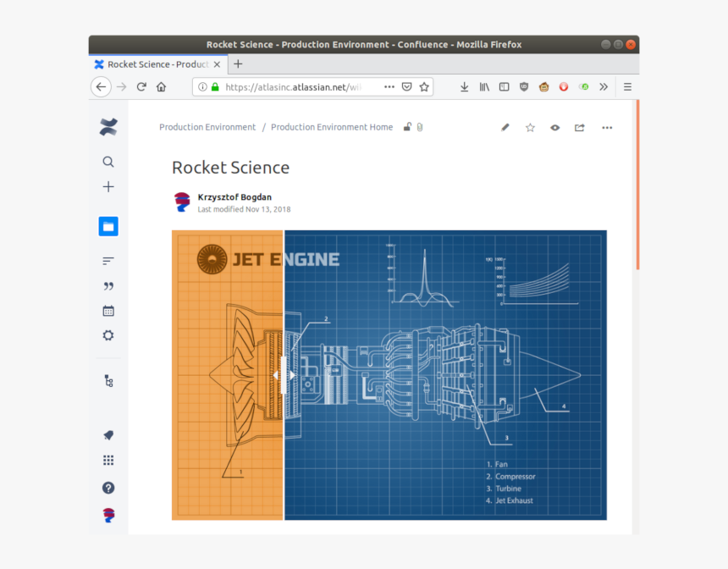Viewport: 728px width, 569px height.
Task: Open a new browser tab
Action: point(238,64)
